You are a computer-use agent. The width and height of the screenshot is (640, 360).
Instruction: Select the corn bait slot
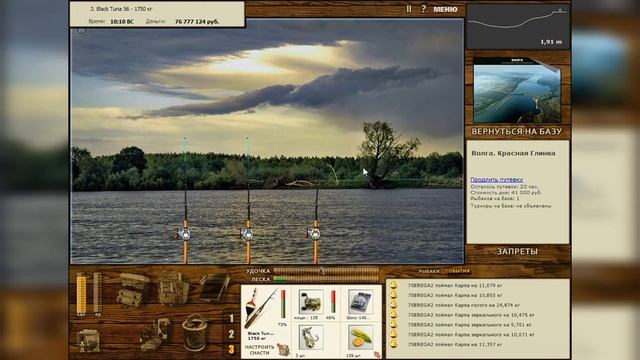[360, 337]
